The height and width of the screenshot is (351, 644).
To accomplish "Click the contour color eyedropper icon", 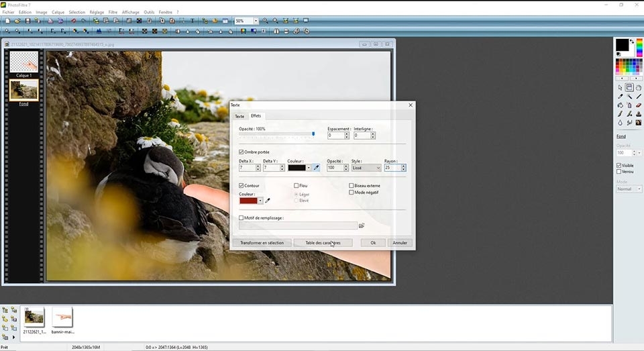I will tap(268, 200).
